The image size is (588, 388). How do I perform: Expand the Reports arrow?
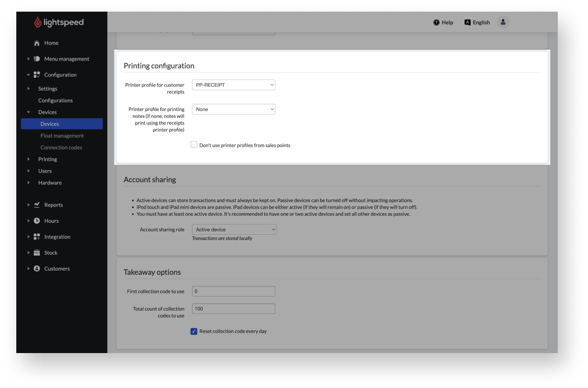(28, 205)
